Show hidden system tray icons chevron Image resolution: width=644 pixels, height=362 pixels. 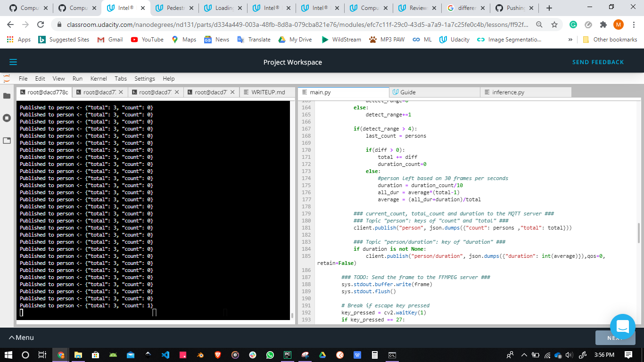[524, 355]
